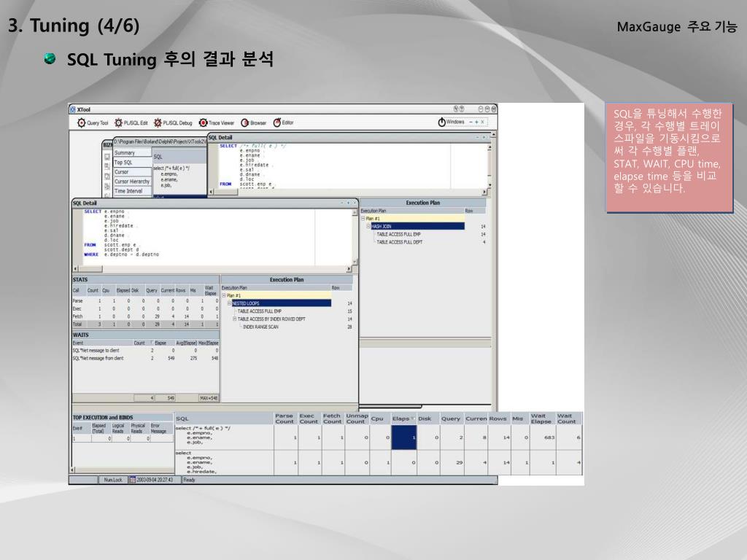The image size is (747, 560).
Task: Click the Windows power icon
Action: click(441, 122)
